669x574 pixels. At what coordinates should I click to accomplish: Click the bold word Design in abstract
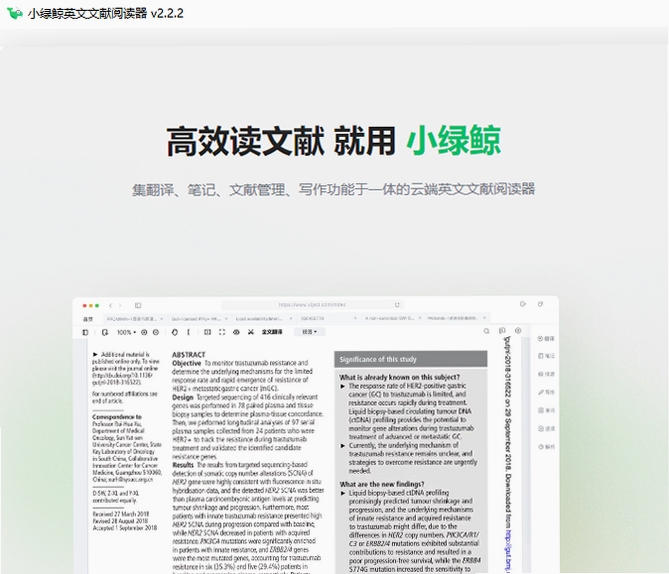[x=183, y=397]
